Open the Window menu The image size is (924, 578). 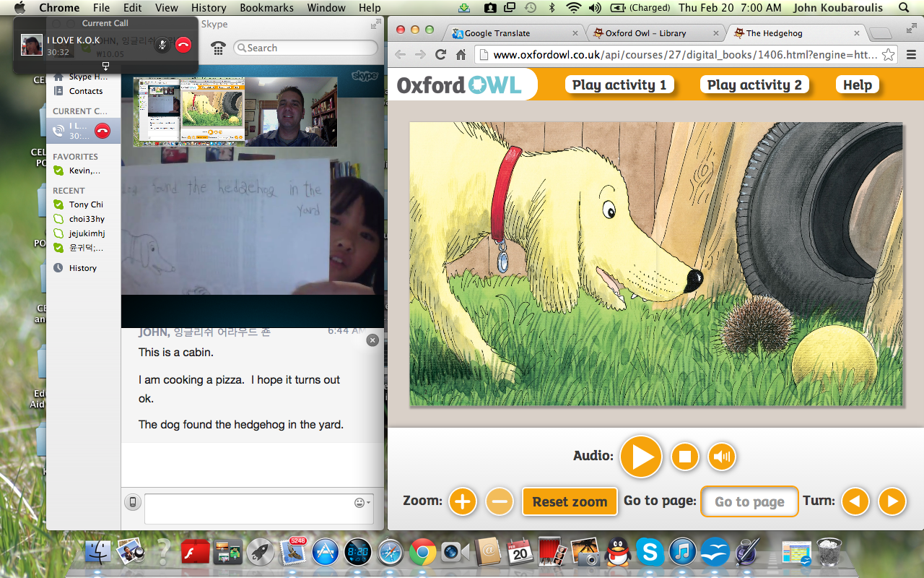click(x=326, y=8)
